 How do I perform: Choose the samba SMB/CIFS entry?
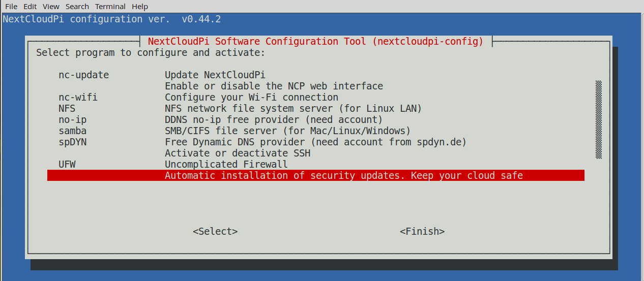(72, 131)
